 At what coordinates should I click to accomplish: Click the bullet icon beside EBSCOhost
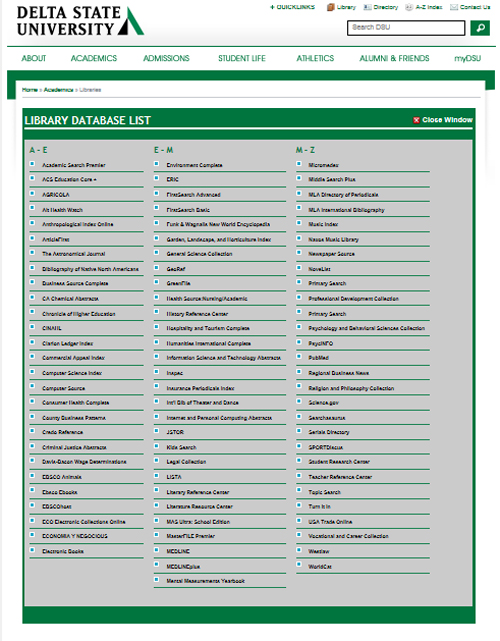click(32, 505)
